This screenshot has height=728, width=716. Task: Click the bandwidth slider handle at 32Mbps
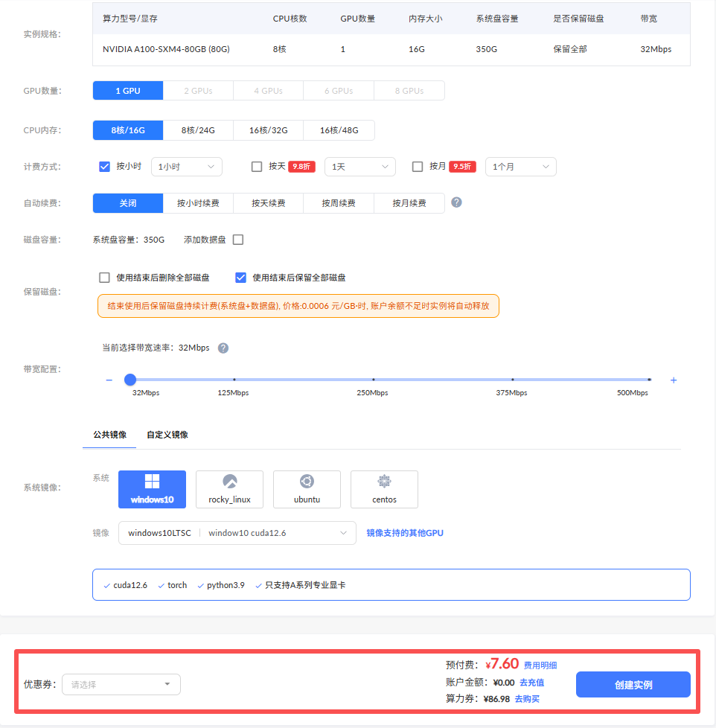(130, 380)
